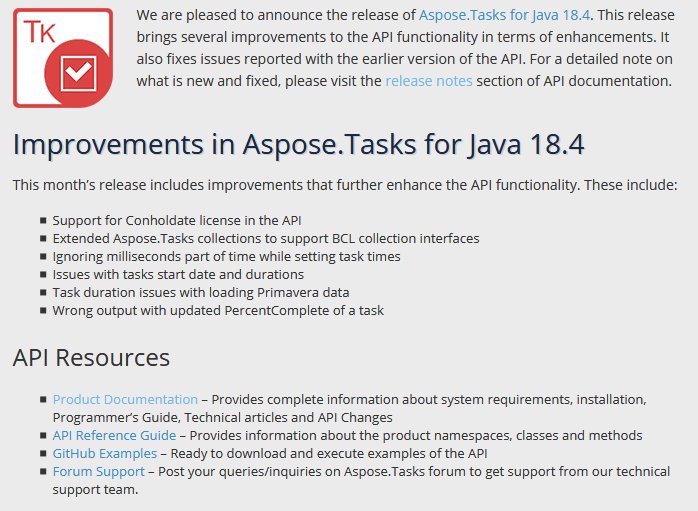Image resolution: width=698 pixels, height=511 pixels.
Task: Click the Aspose.Tasks Tk product logo
Action: point(63,58)
